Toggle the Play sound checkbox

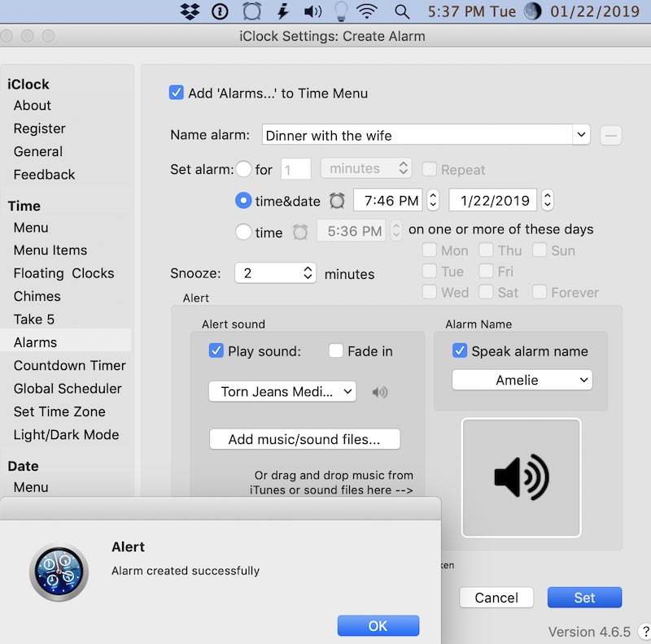click(x=216, y=350)
